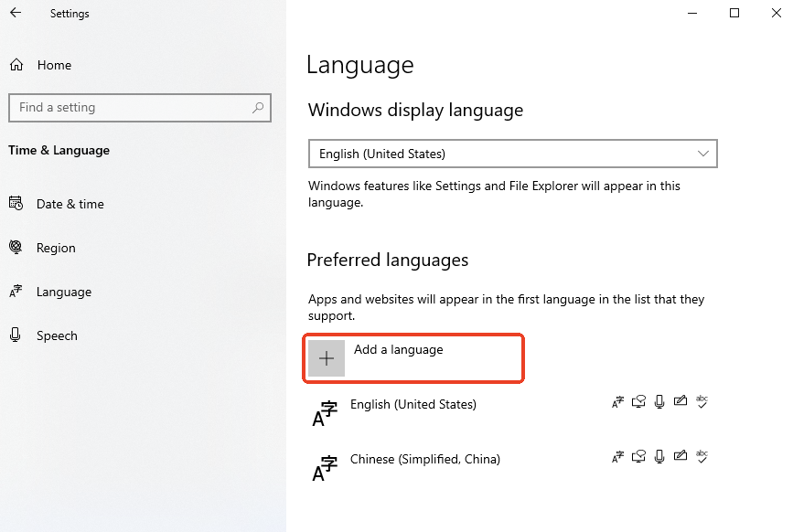Close the Settings window

click(777, 13)
